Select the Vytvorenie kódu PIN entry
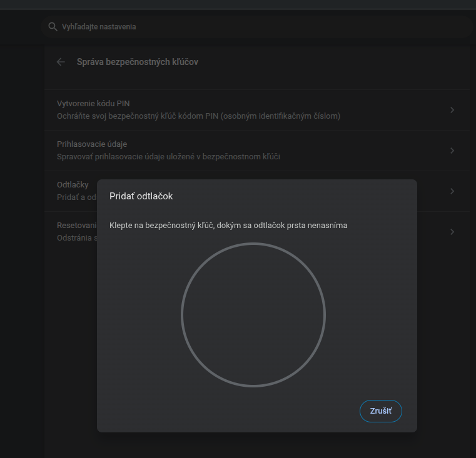This screenshot has width=476, height=458. [93, 104]
